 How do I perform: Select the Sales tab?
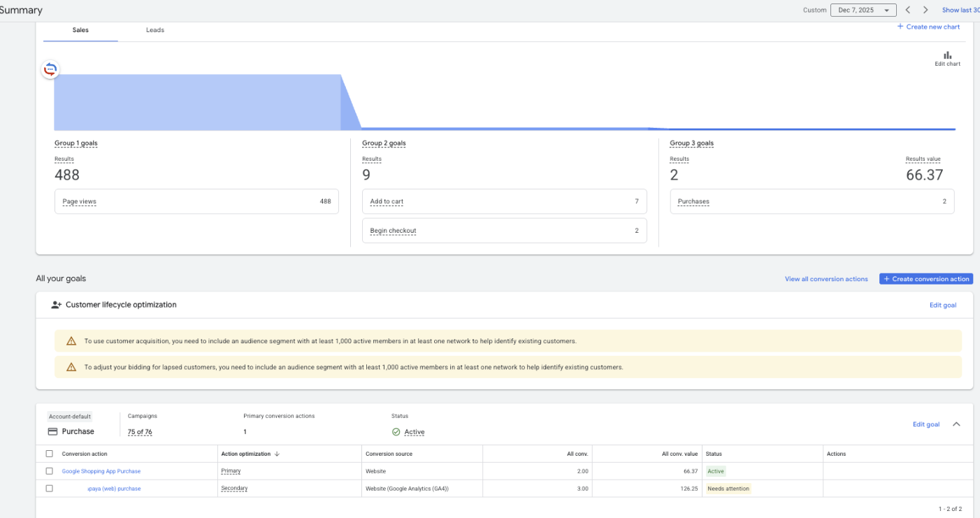click(80, 30)
